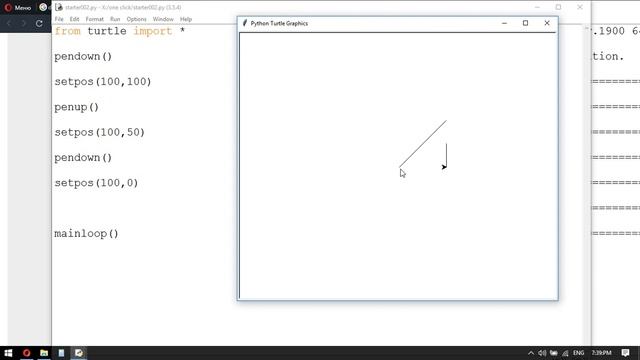Open the Window menu in IDLE editor

pyautogui.click(x=163, y=19)
